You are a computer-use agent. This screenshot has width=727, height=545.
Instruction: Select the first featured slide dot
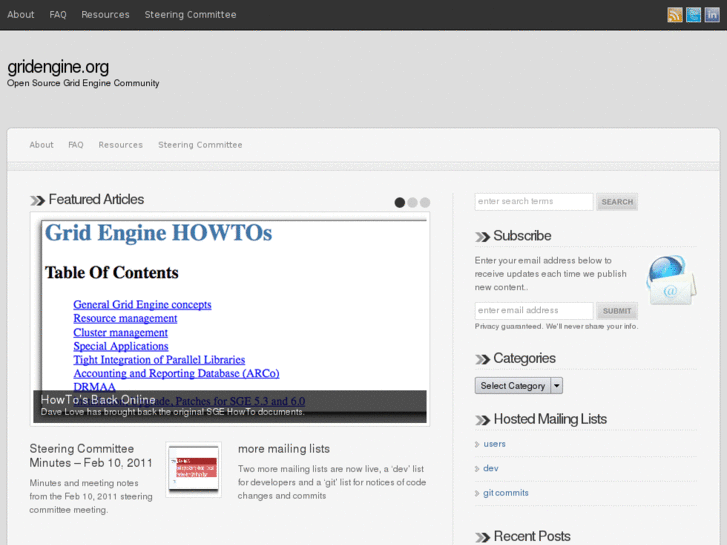tap(400, 202)
